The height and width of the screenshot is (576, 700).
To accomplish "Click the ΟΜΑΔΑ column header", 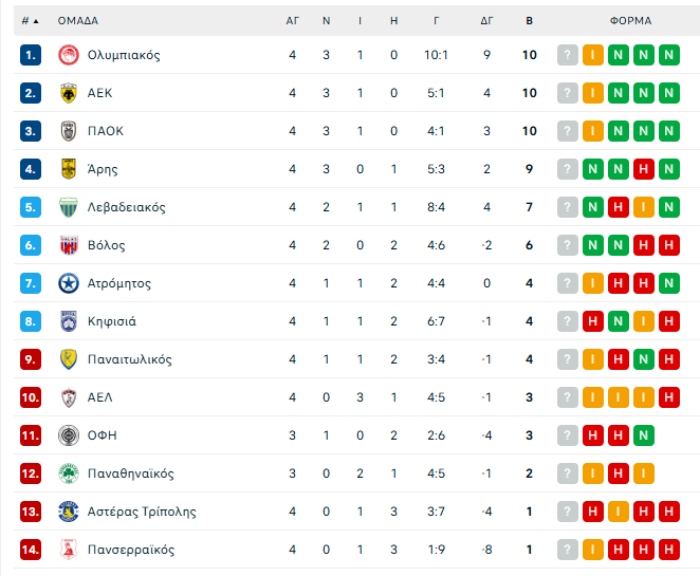I will [78, 21].
